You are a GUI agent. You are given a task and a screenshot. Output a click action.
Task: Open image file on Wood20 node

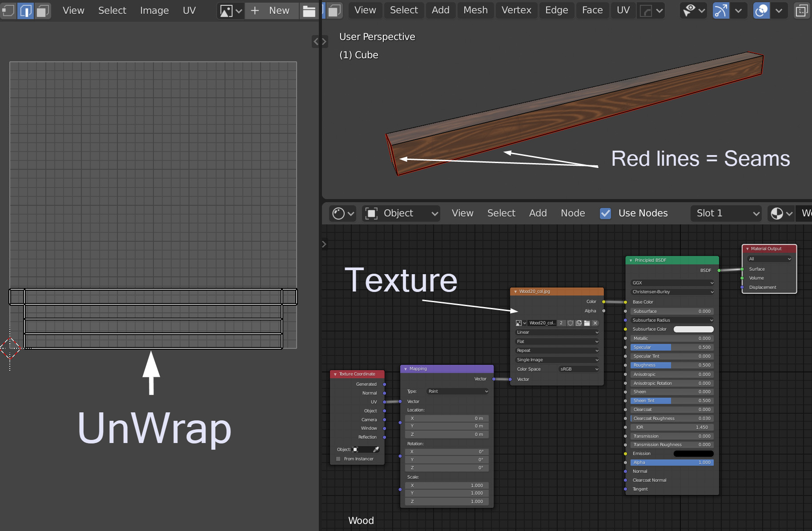pos(587,323)
